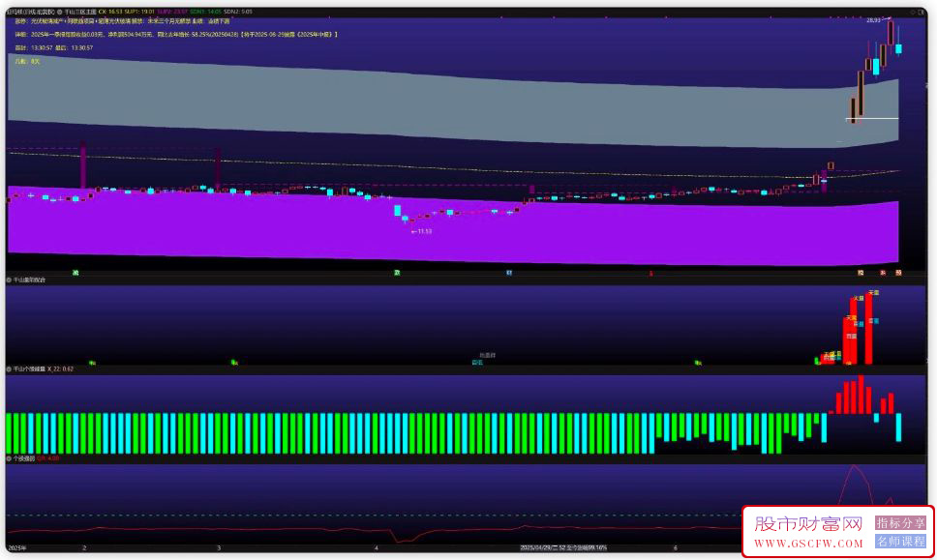Image resolution: width=937 pixels, height=560 pixels.
Task: Jump to month 2 on the time axis
Action: coord(84,547)
